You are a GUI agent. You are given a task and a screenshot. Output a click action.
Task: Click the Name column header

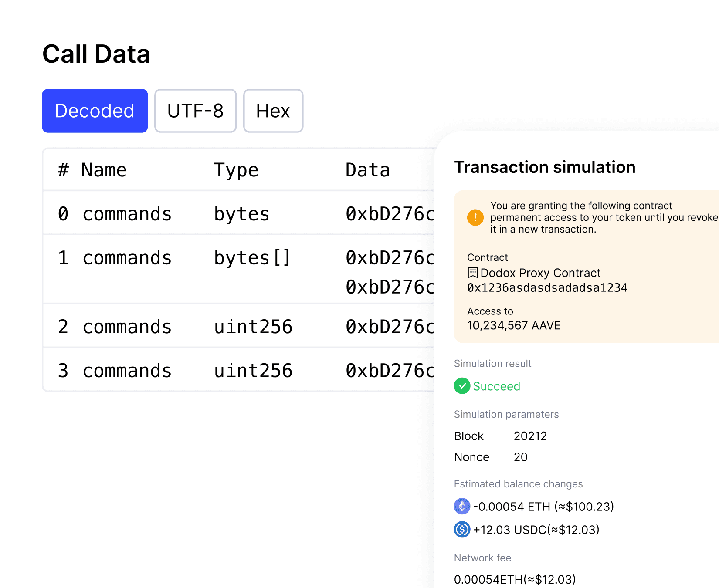point(104,170)
